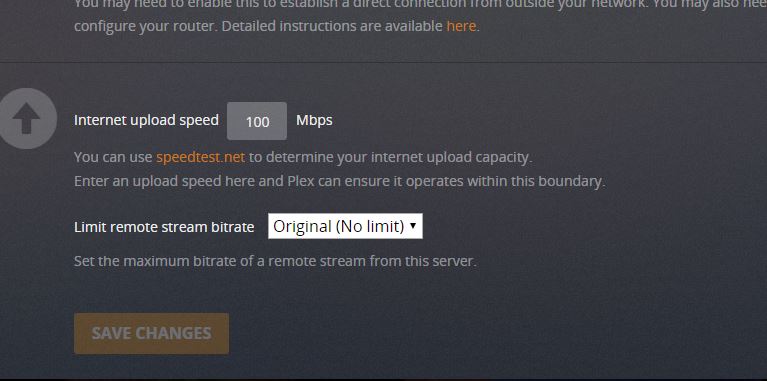
Task: Click the round upload arrow icon
Action: (x=26, y=119)
